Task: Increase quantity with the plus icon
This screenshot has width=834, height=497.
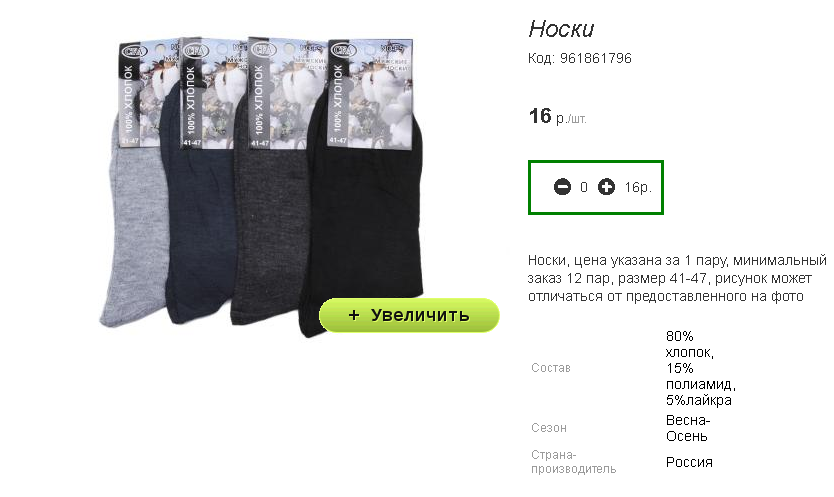Action: pos(606,187)
